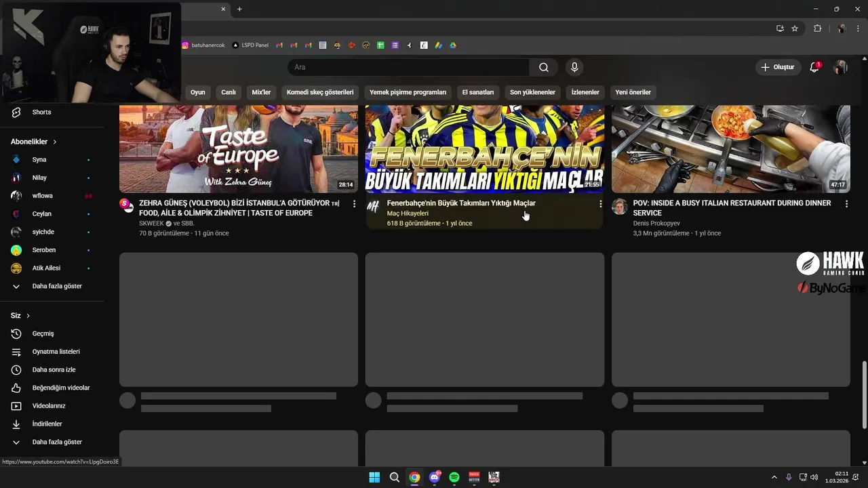This screenshot has height=488, width=868.
Task: Open the Windows Start menu
Action: [374, 477]
